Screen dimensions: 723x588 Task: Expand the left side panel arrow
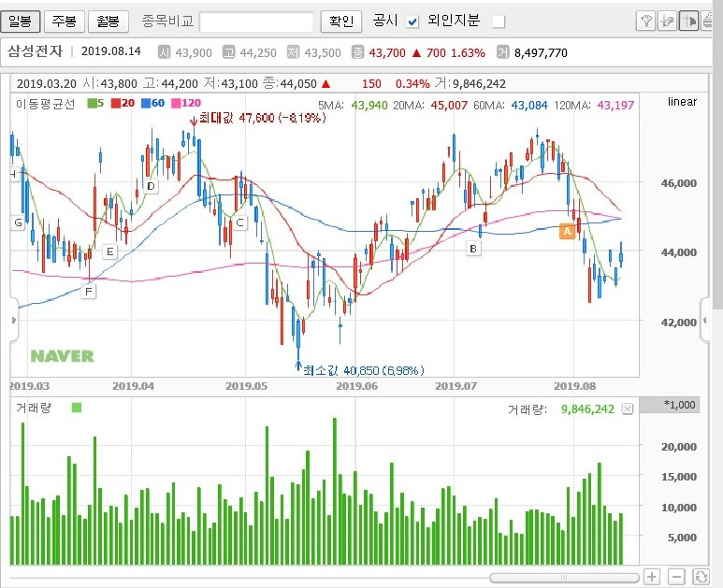click(x=14, y=320)
